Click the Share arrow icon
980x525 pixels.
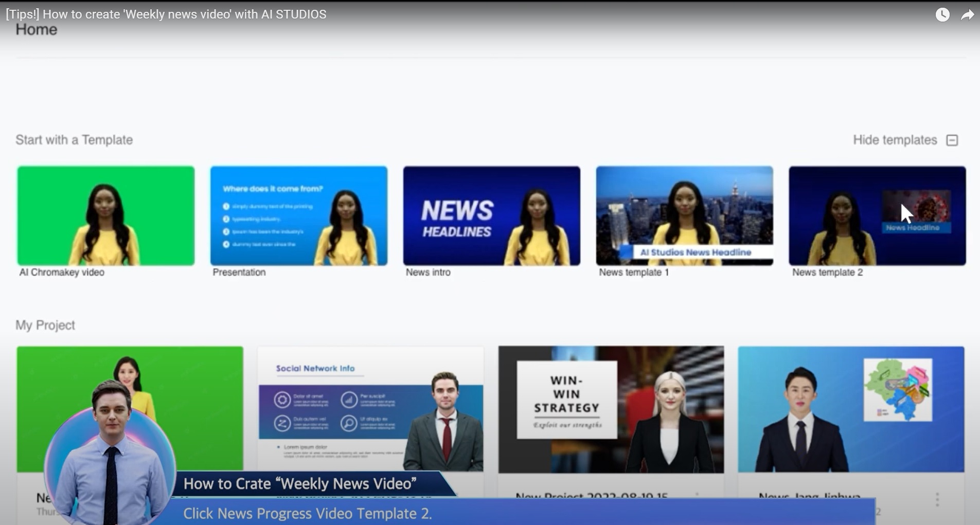click(967, 15)
